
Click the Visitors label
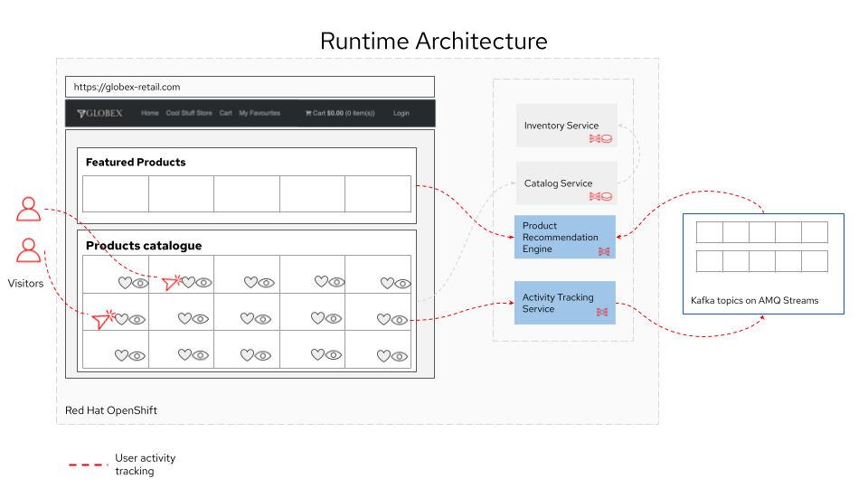coord(25,283)
